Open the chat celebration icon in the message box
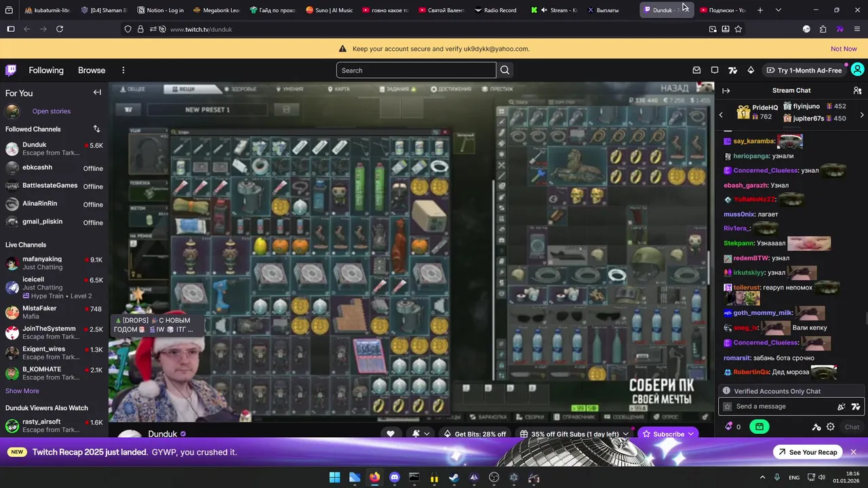This screenshot has width=868, height=488. point(842,407)
